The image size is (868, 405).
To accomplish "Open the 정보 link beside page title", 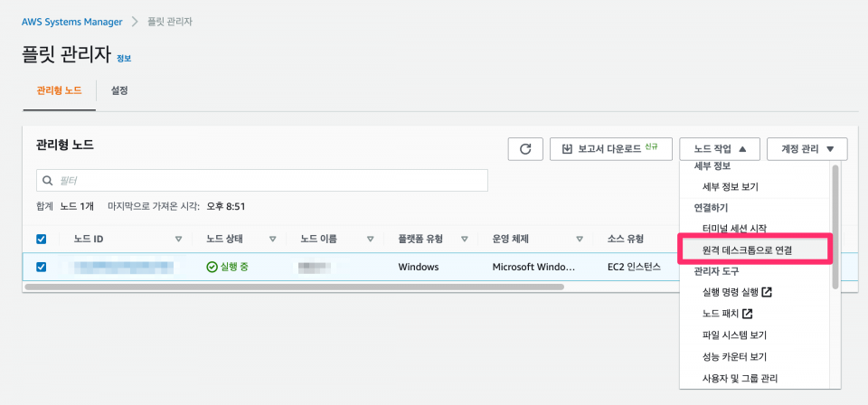I will tap(124, 58).
